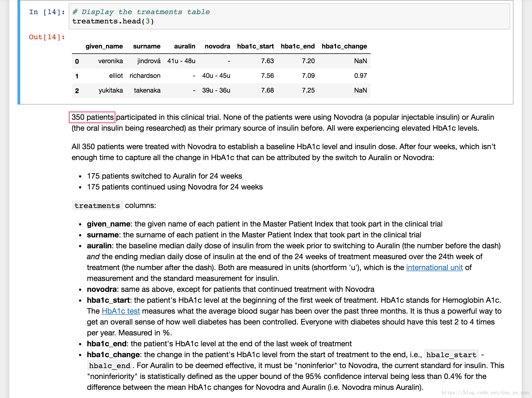Open the international unit link
This screenshot has height=398, width=532.
[x=434, y=268]
